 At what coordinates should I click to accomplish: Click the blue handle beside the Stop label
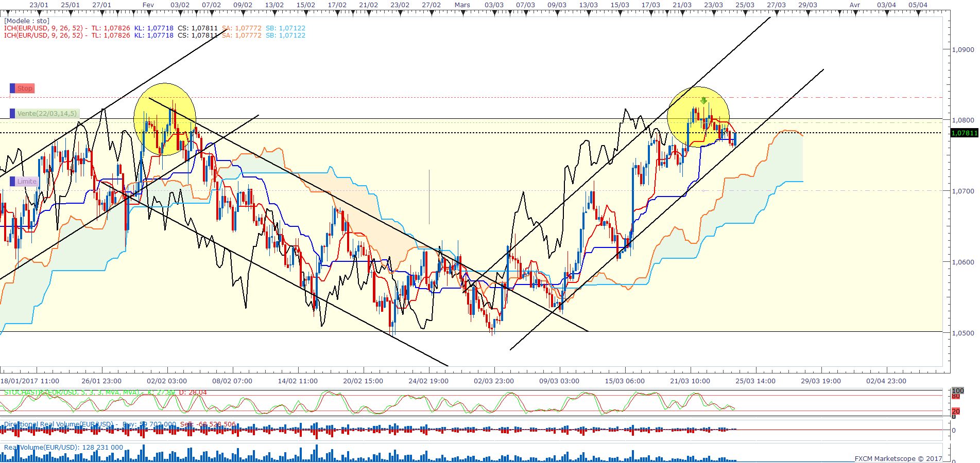[12, 88]
